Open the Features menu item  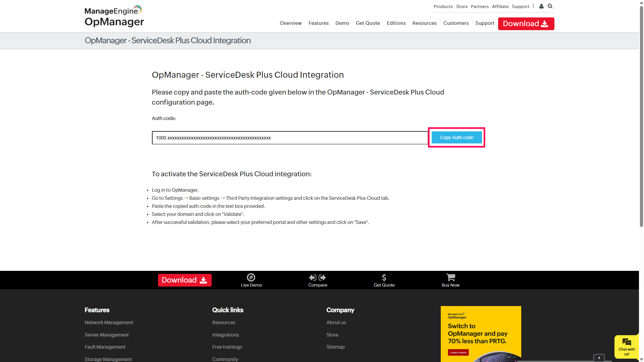(318, 23)
